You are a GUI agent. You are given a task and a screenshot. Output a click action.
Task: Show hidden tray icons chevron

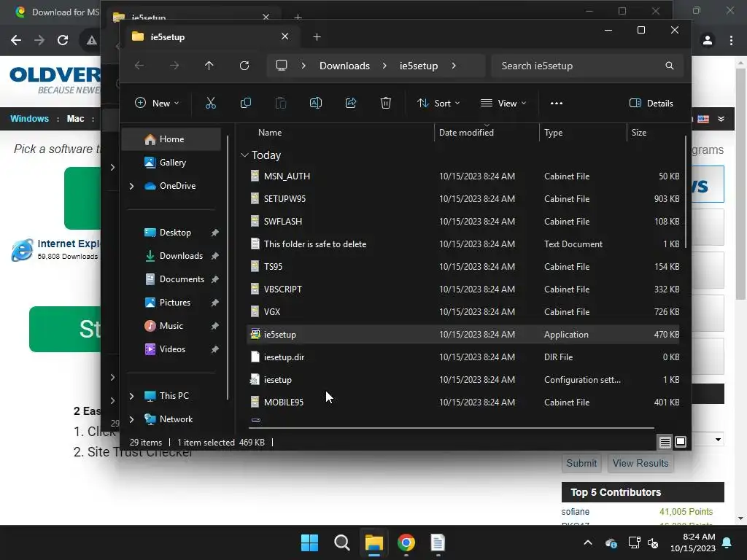[588, 542]
